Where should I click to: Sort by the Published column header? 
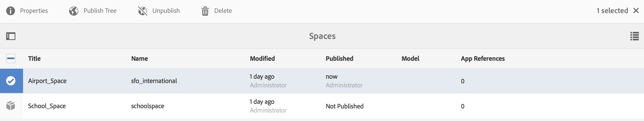pos(339,58)
